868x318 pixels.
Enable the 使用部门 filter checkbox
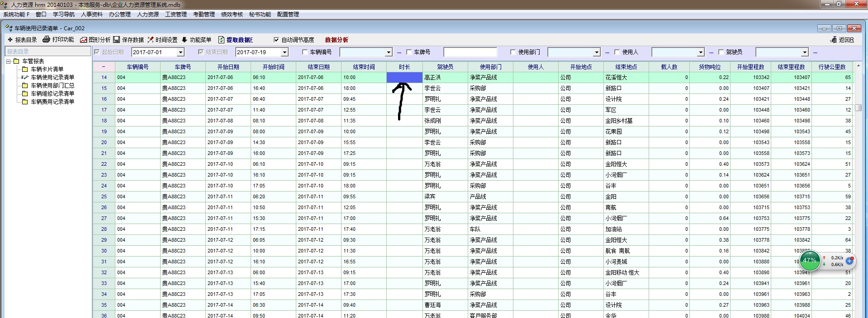coord(513,52)
